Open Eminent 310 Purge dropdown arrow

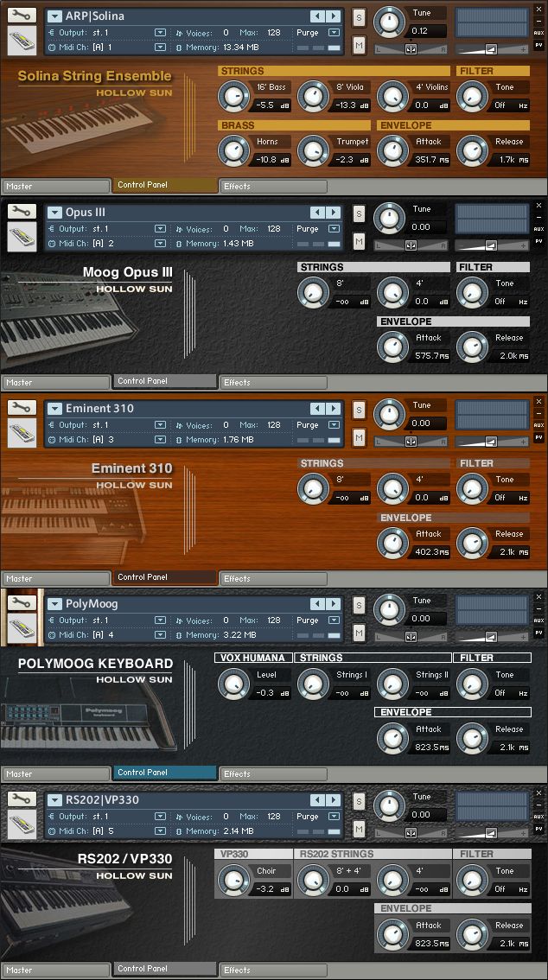tap(335, 425)
